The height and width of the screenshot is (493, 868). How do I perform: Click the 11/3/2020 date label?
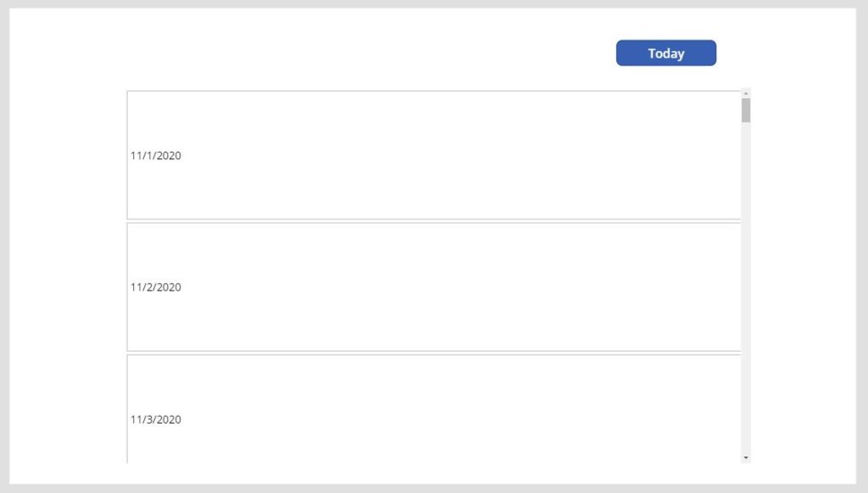pyautogui.click(x=155, y=419)
